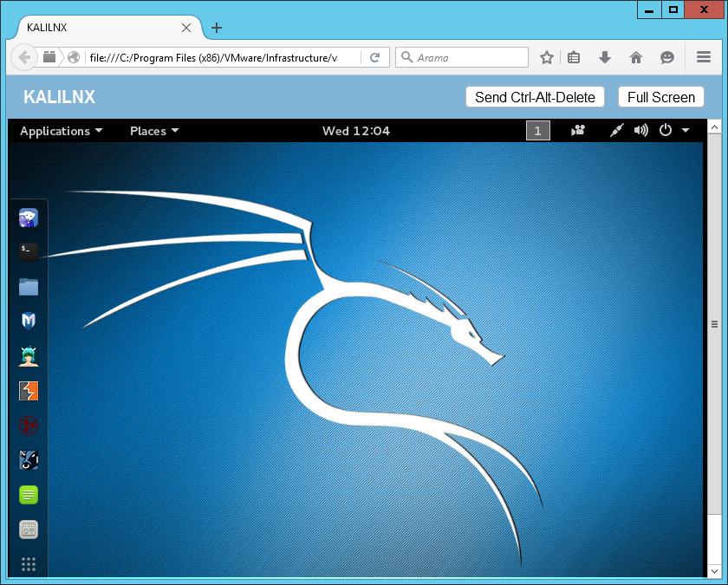The height and width of the screenshot is (585, 728).
Task: Go to Firefox home page icon
Action: [636, 57]
